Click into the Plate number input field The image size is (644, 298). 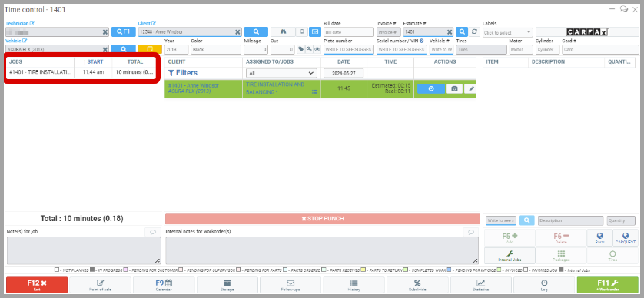(349, 50)
